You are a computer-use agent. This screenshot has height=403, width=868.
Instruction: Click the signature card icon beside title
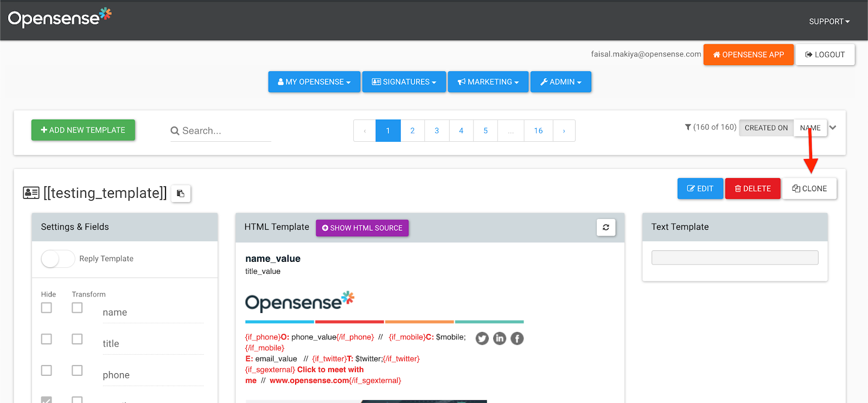(x=31, y=193)
